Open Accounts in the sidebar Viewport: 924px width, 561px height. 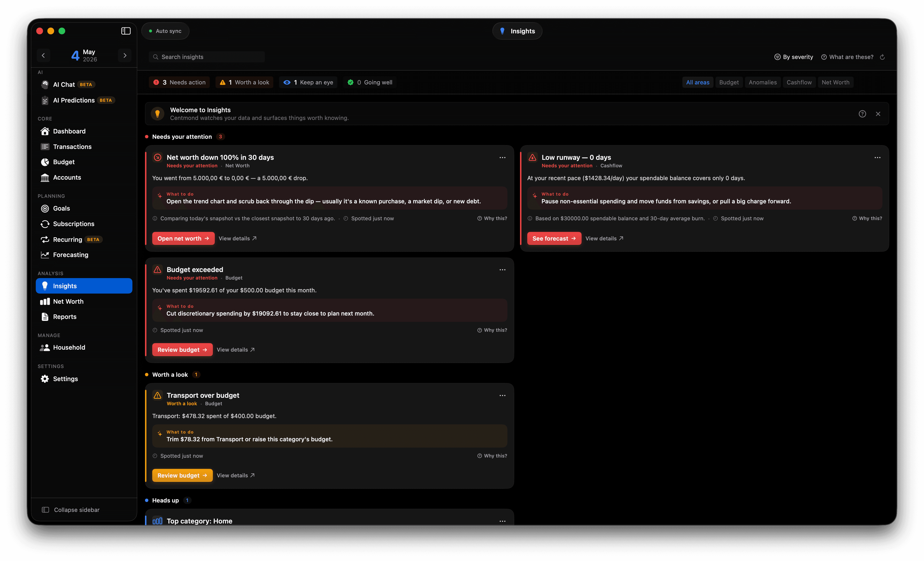tap(84, 177)
